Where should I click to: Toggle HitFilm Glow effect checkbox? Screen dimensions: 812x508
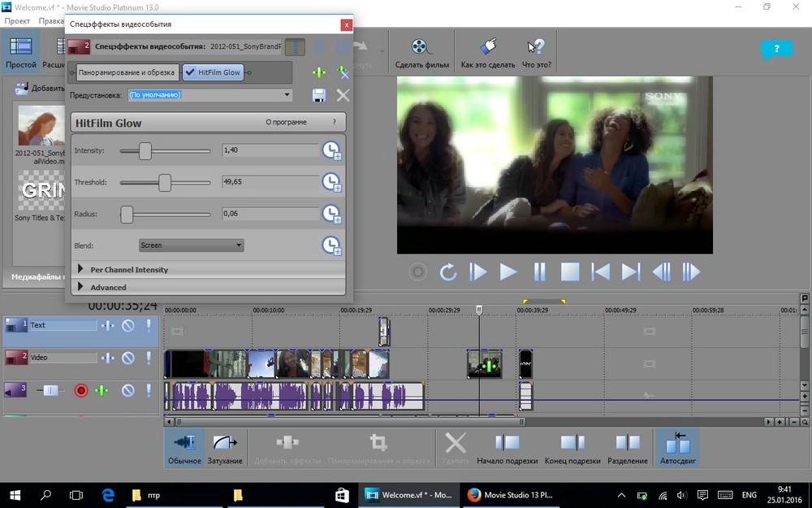tap(189, 72)
